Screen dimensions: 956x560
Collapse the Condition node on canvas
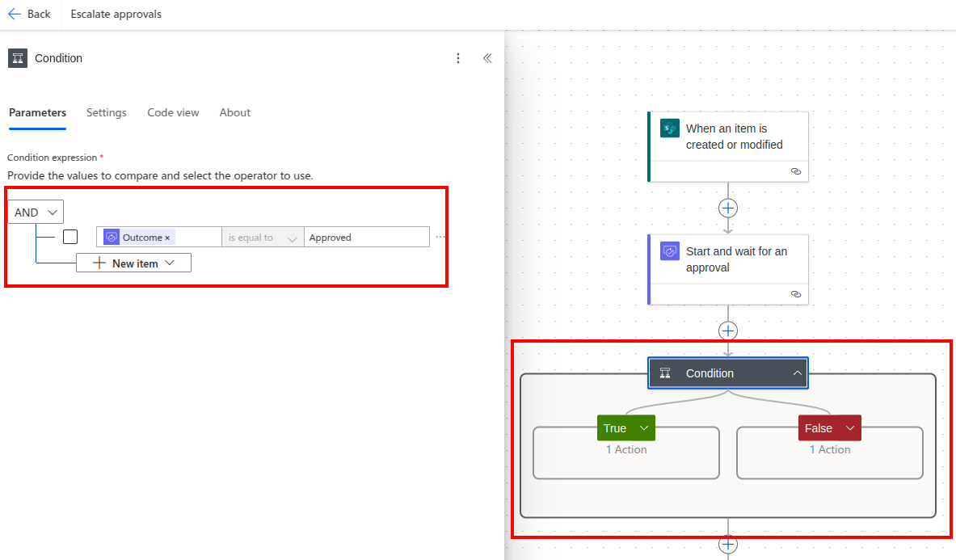coord(797,373)
